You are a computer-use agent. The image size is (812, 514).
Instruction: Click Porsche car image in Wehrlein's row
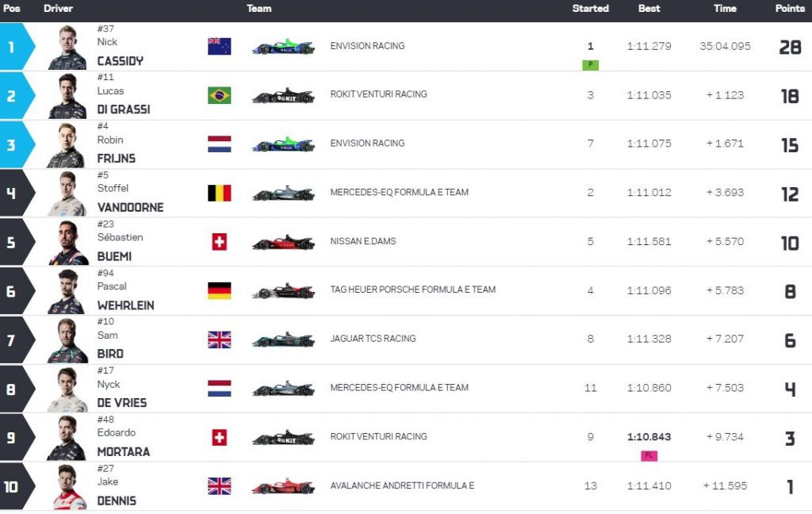pyautogui.click(x=283, y=290)
